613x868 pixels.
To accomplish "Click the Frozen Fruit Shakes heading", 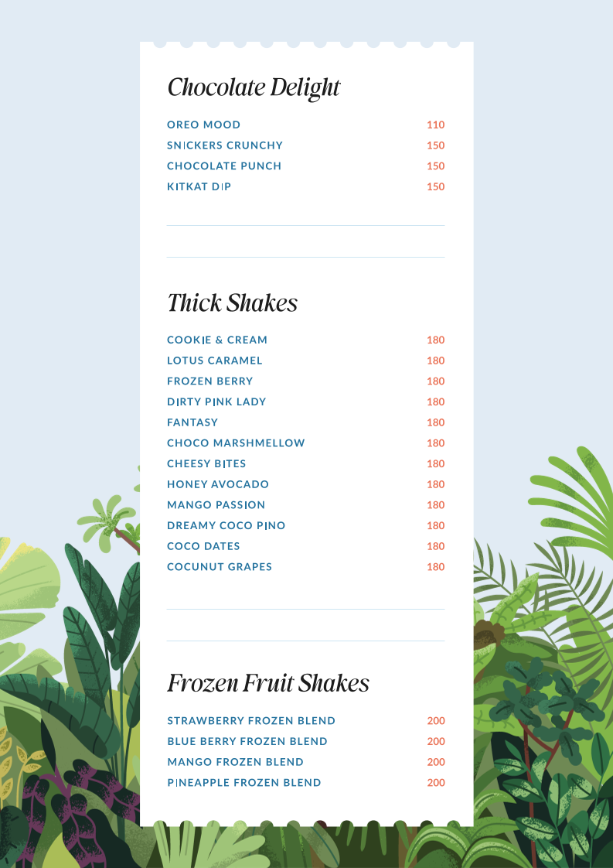I will 268,683.
